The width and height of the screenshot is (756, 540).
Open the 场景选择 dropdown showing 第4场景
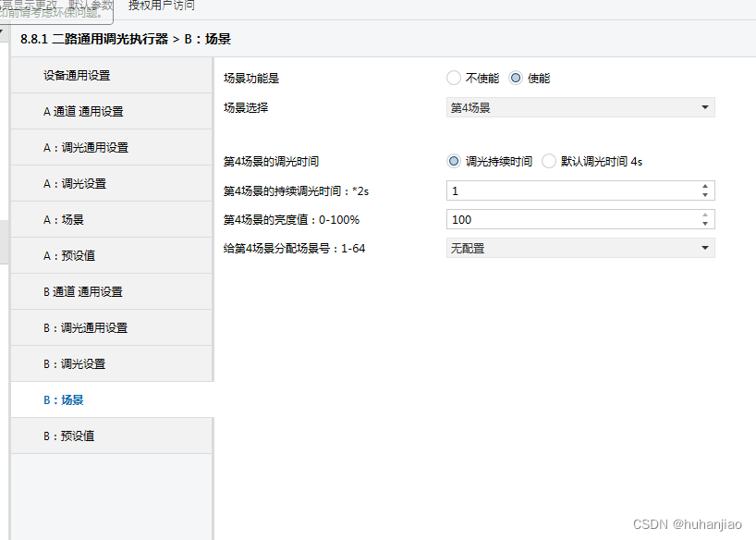579,108
